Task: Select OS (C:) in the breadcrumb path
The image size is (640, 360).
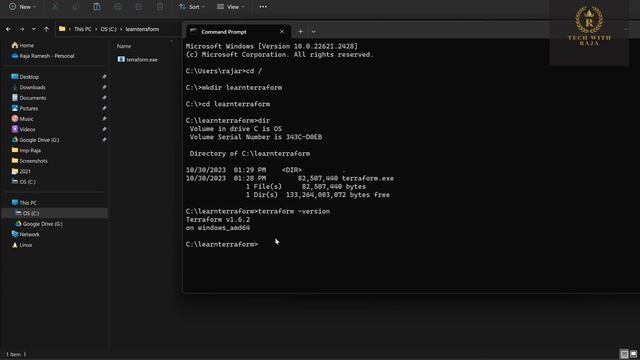Action: (x=109, y=29)
